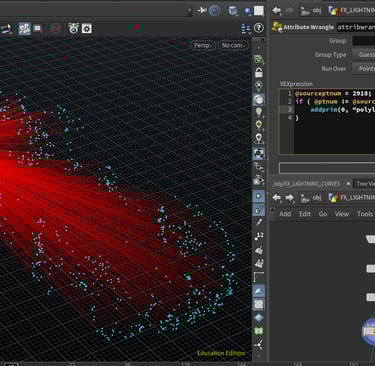Click the Attribute Wrangle node icon
Image resolution: width=375 pixels, height=366 pixels.
click(x=277, y=27)
